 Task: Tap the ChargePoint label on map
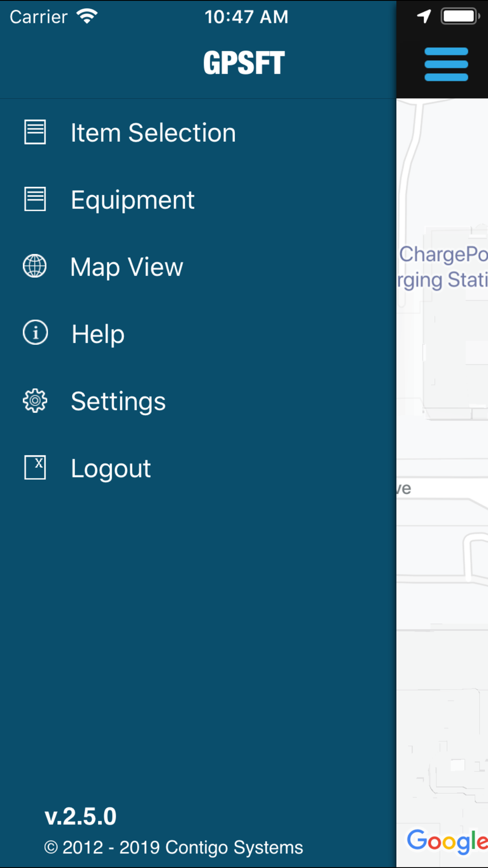443,267
